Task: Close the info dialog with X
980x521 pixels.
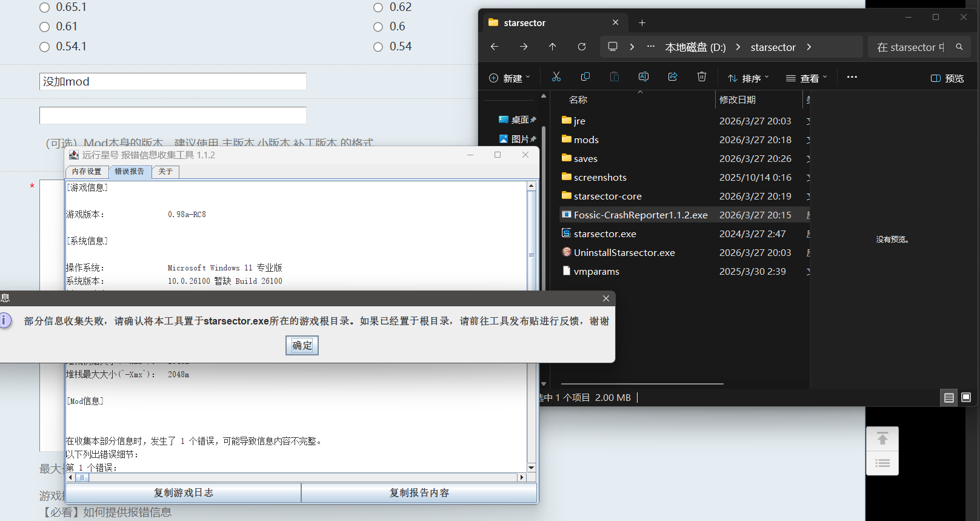Action: click(x=606, y=298)
